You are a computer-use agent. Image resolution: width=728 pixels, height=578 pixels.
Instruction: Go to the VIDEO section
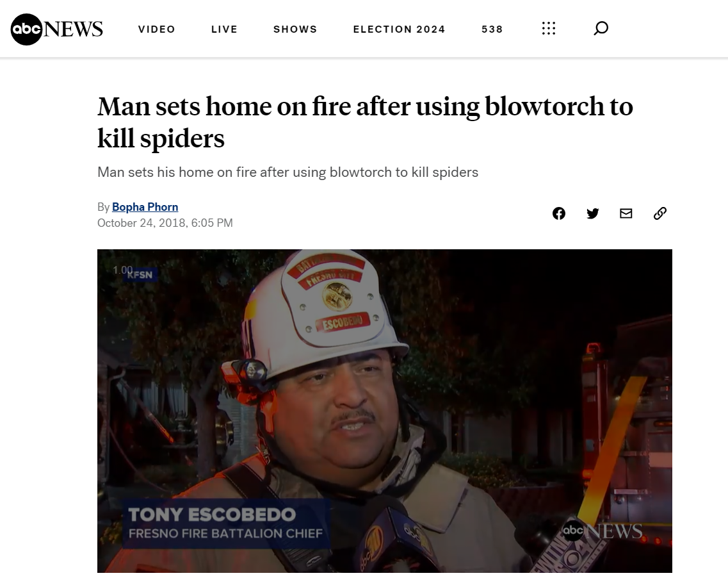(157, 29)
